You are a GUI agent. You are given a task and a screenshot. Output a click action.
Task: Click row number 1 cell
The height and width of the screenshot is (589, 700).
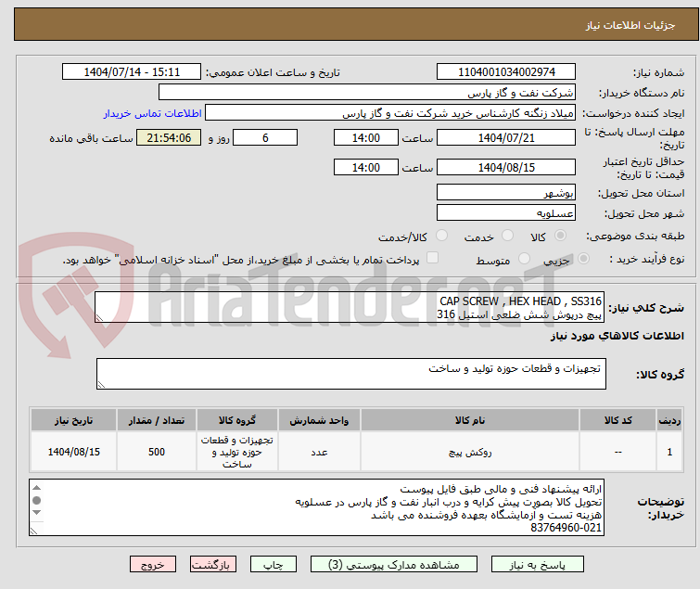(669, 452)
